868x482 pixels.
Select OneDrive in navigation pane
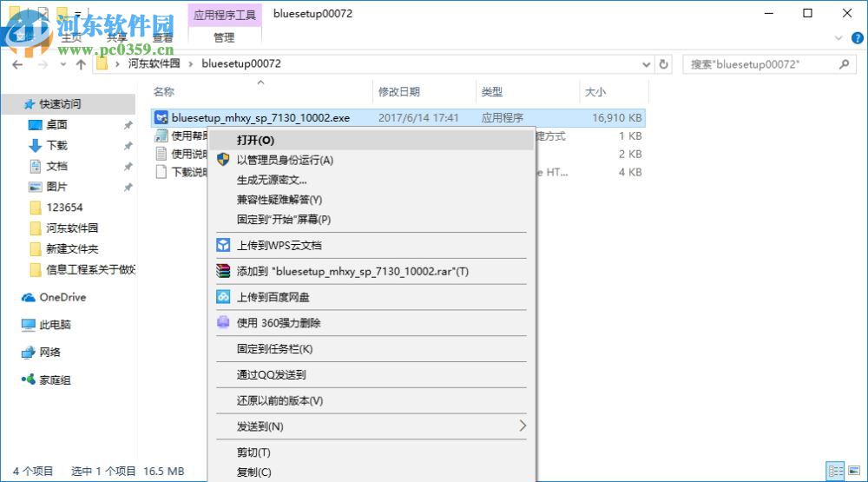coord(62,297)
